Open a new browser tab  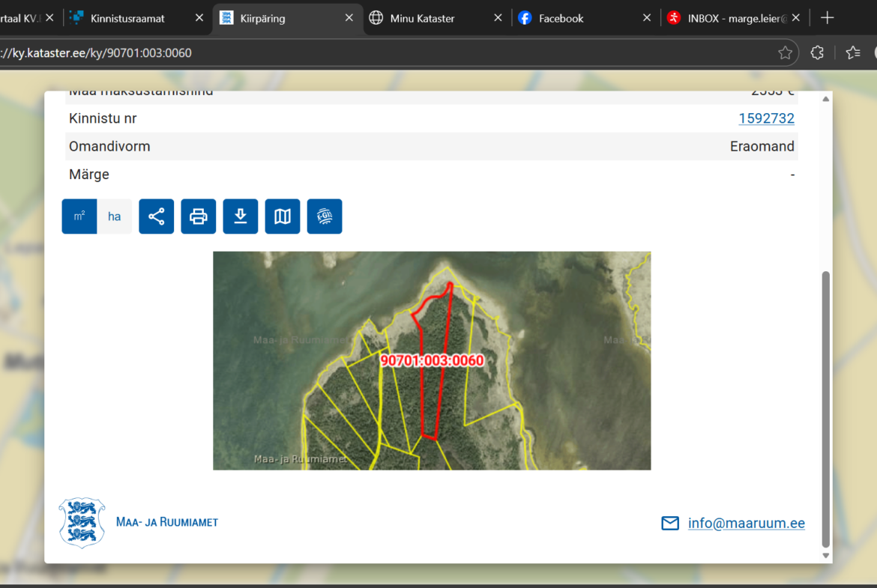[827, 18]
